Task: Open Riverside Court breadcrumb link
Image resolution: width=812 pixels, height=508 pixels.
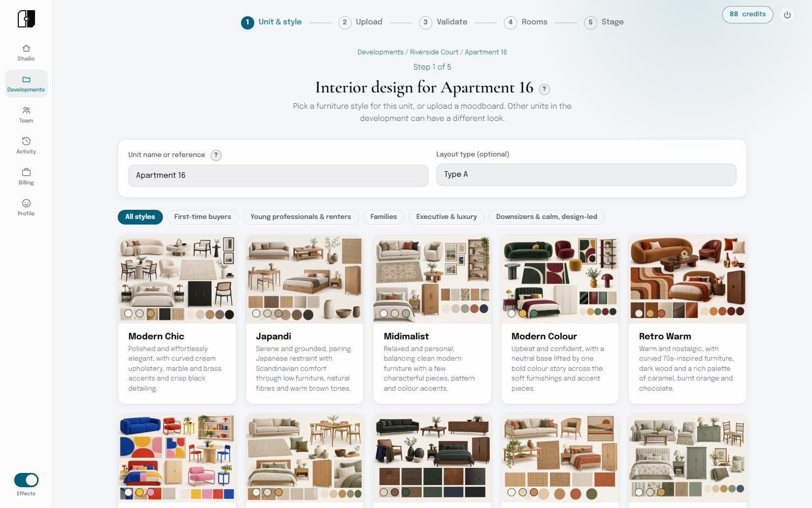Action: tap(434, 52)
